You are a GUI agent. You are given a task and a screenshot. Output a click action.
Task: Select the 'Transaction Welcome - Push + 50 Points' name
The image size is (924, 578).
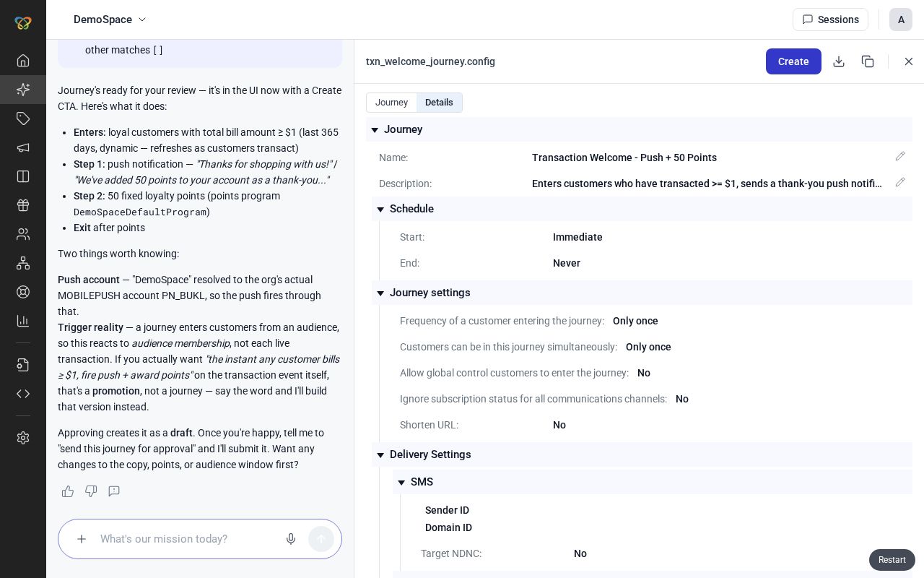pos(624,158)
